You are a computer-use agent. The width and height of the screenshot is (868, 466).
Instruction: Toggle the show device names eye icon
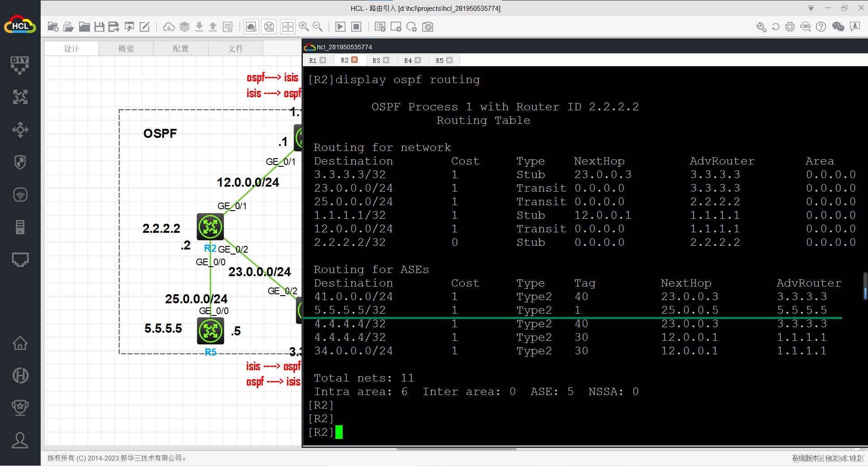(x=269, y=27)
